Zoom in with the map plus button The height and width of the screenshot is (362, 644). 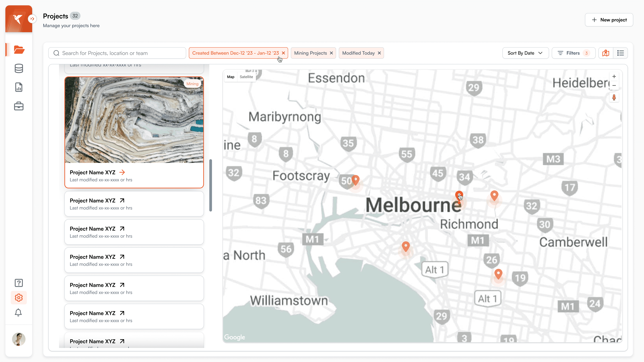coord(614,76)
